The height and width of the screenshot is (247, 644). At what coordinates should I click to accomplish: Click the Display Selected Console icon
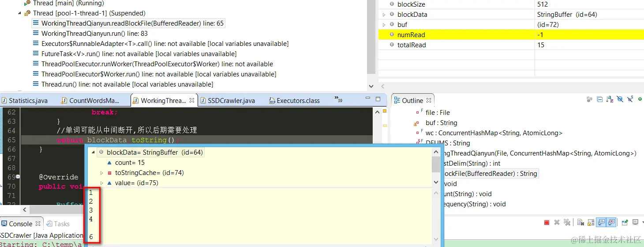click(x=636, y=222)
